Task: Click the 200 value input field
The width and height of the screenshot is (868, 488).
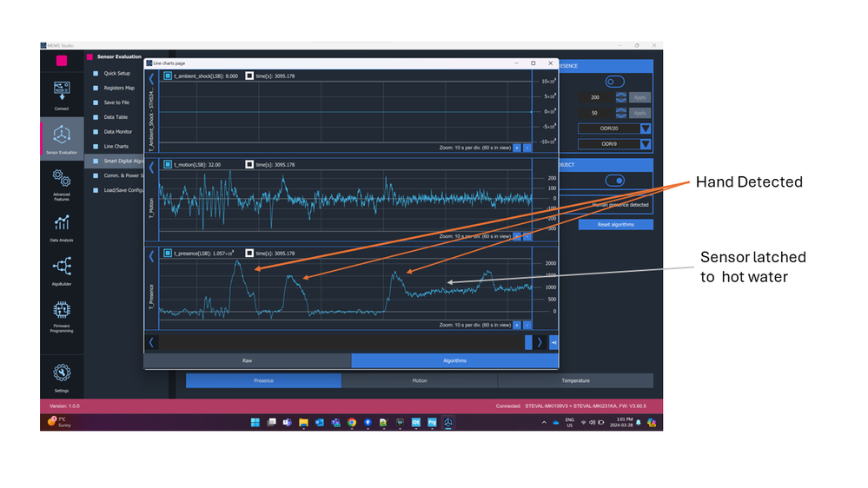Action: point(596,97)
